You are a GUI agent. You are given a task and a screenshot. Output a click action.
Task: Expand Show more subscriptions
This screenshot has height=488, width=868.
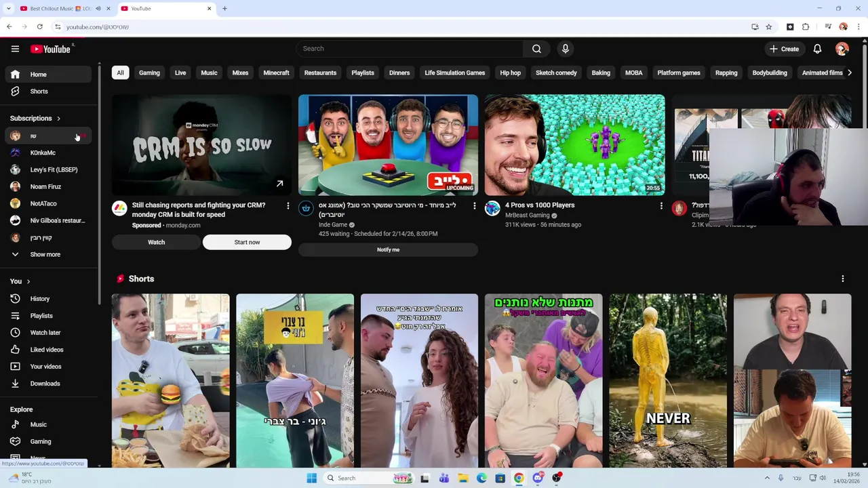click(48, 255)
